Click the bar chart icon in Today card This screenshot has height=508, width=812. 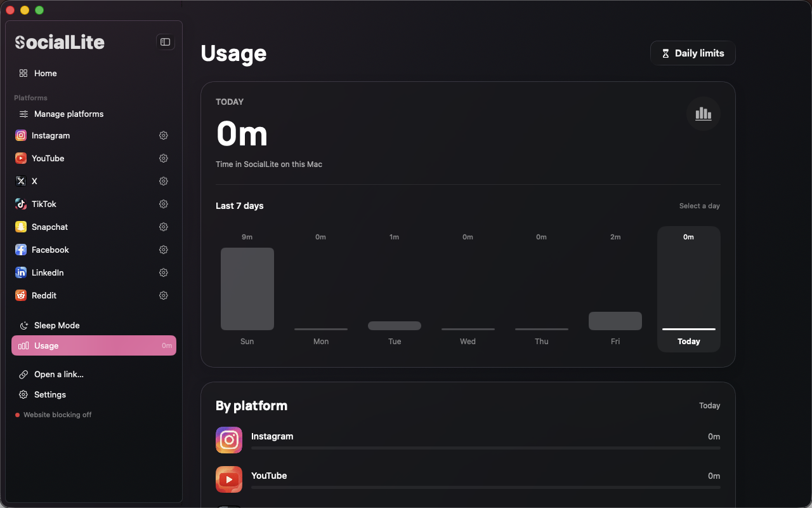point(704,114)
